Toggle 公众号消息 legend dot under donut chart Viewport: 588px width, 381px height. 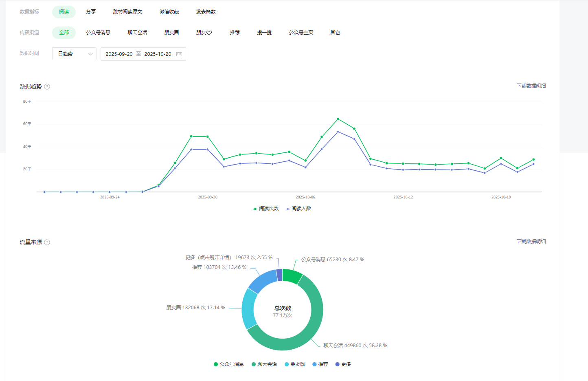216,364
